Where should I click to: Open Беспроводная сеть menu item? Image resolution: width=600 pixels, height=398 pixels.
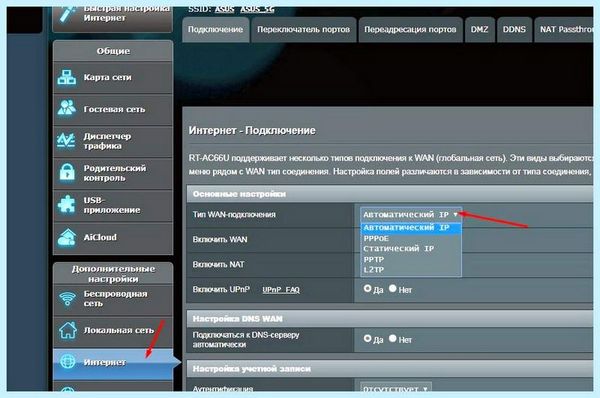(113, 299)
